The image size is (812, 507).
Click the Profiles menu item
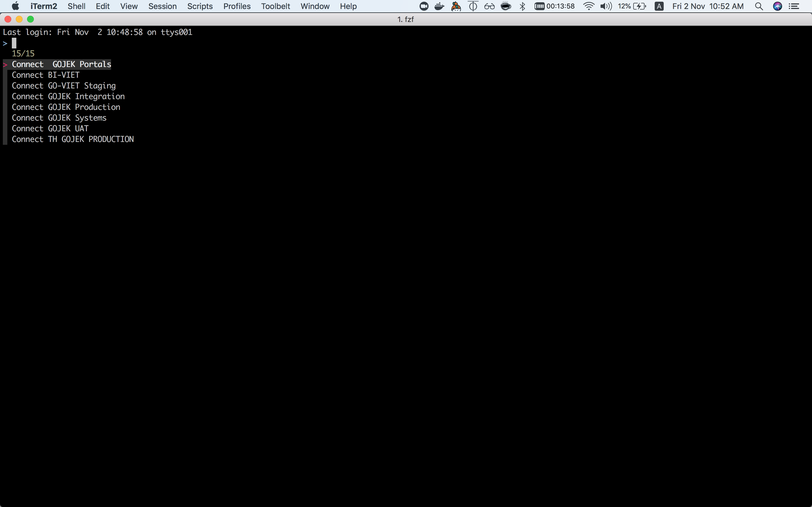pos(237,6)
